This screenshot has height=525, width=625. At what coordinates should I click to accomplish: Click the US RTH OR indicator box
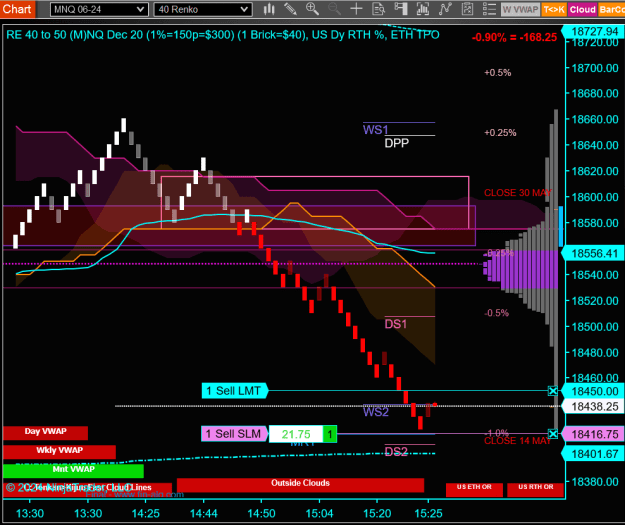point(535,489)
